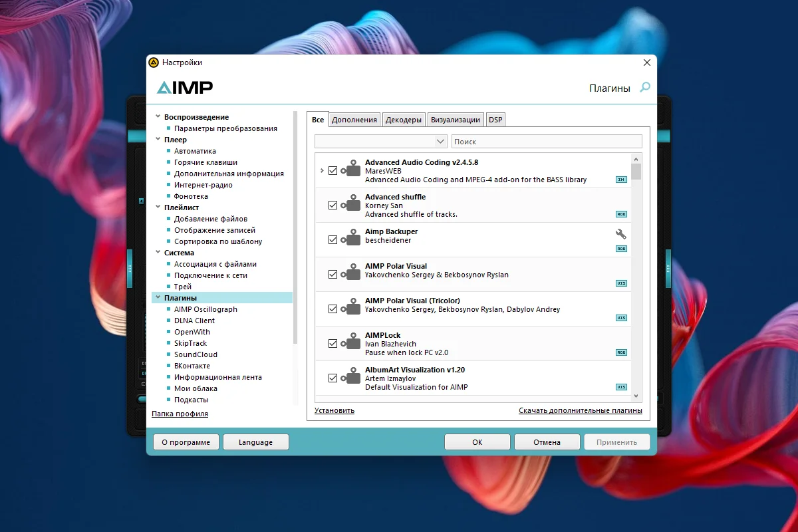Uncheck AIMP Polar Visual by Yakovchenko & Bekbosynov

333,275
